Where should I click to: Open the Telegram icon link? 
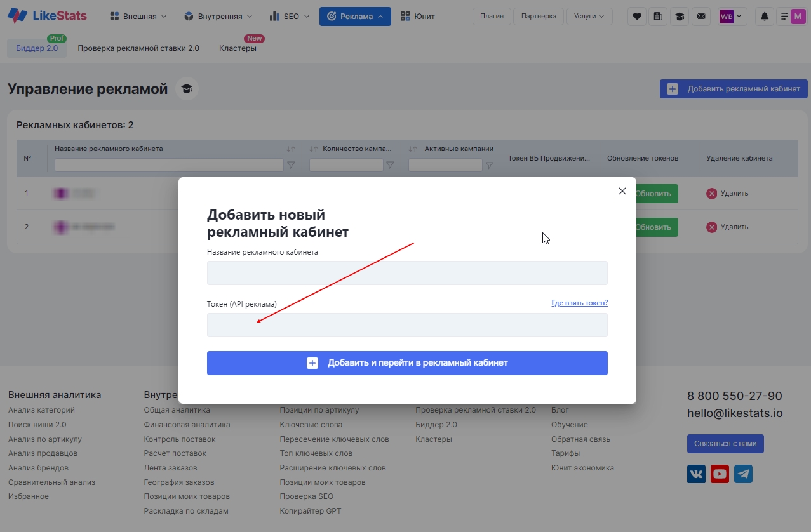click(743, 474)
